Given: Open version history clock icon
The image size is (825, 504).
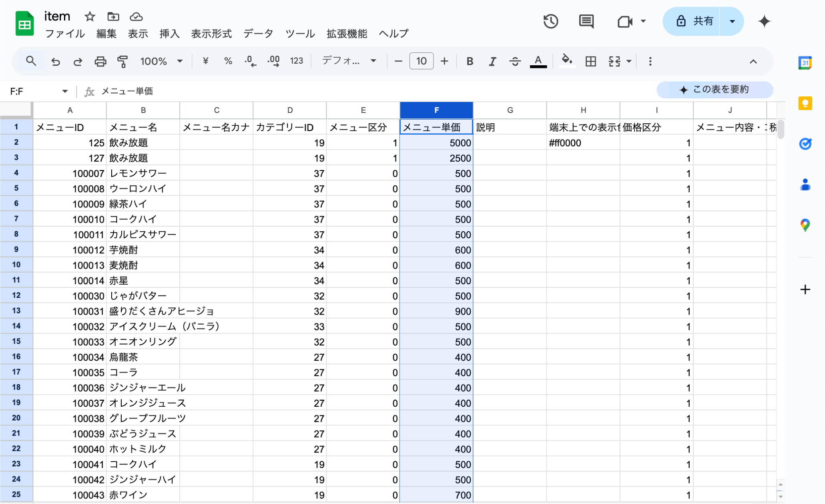Looking at the screenshot, I should pos(551,21).
